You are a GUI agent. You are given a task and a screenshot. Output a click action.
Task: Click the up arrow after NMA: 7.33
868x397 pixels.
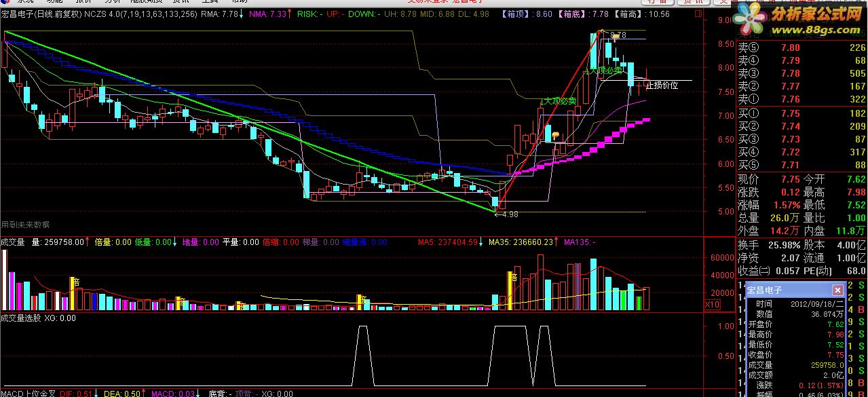tap(290, 14)
